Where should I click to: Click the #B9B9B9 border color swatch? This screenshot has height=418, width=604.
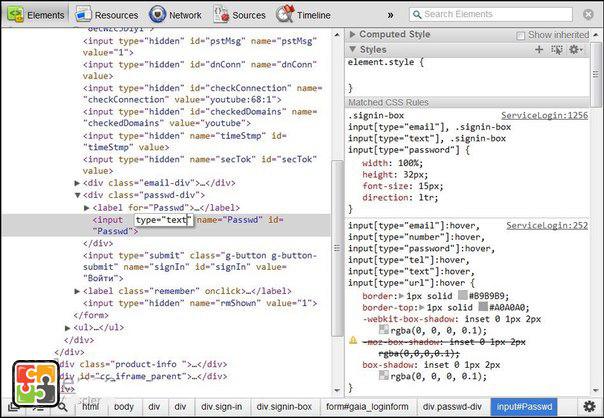[x=462, y=297]
